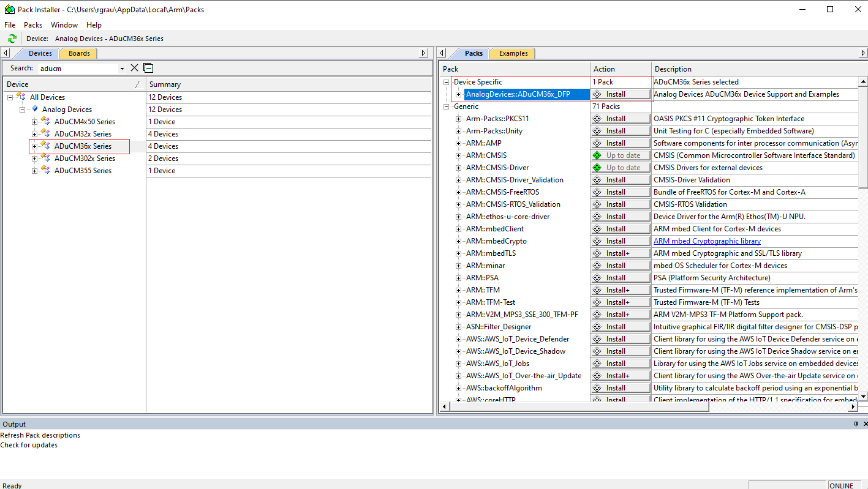
Task: Click Install+ button for ARM::mbedTLS
Action: (x=621, y=253)
